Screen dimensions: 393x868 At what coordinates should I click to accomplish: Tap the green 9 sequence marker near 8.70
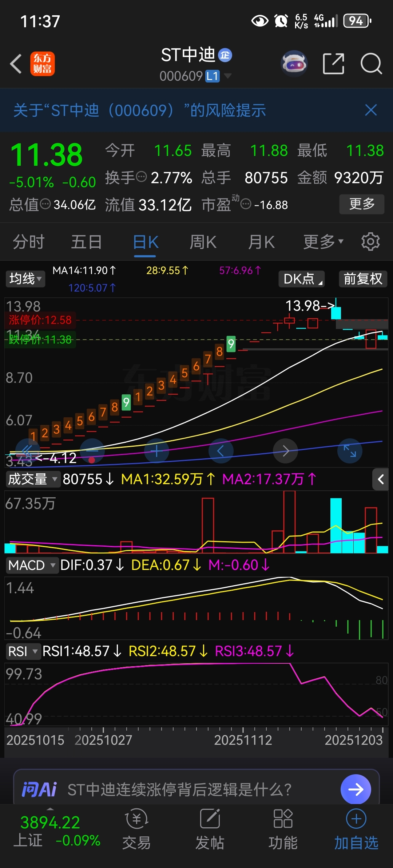[126, 402]
